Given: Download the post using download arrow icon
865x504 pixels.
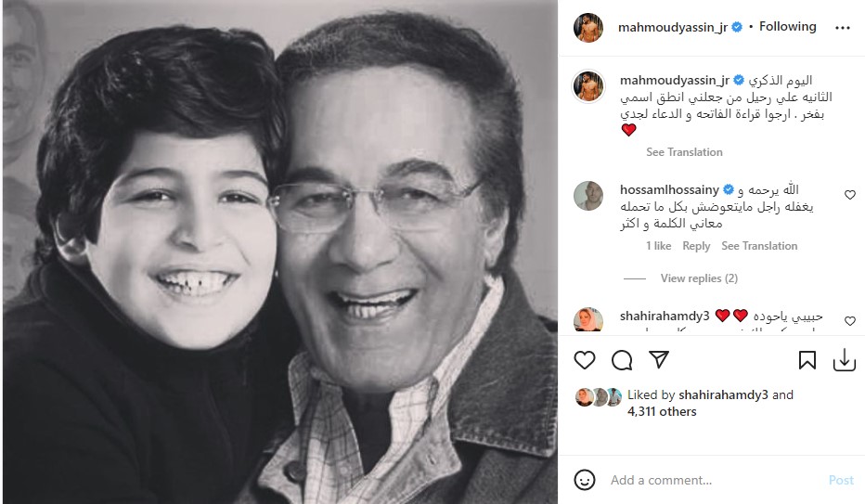Looking at the screenshot, I should [x=844, y=361].
